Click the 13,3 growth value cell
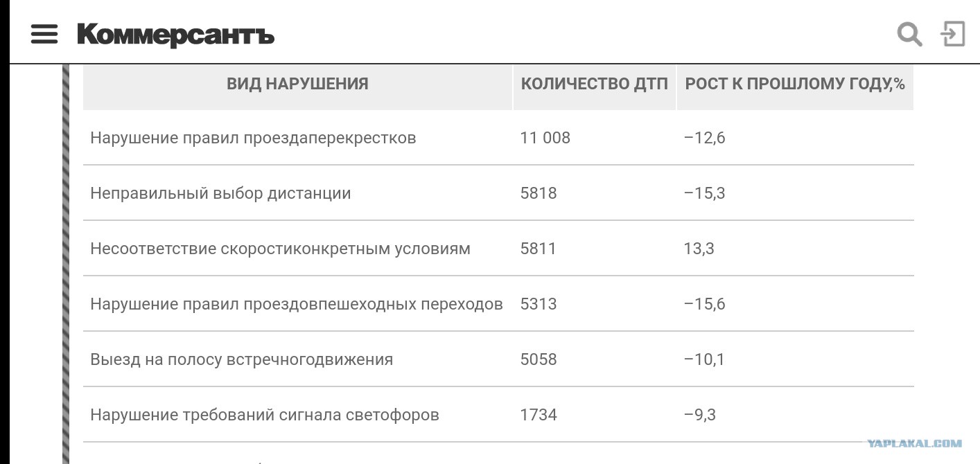980x464 pixels. coord(699,249)
